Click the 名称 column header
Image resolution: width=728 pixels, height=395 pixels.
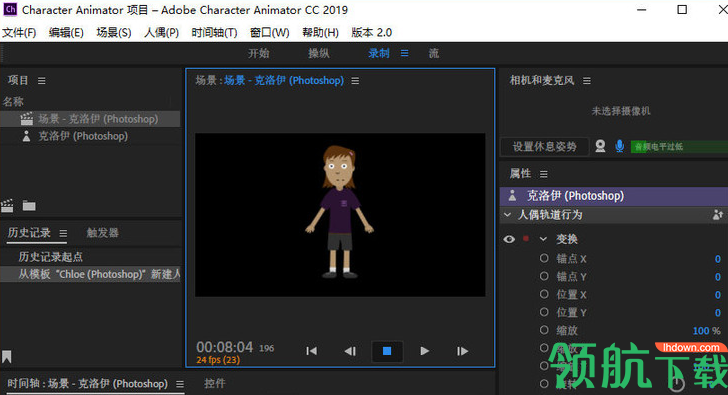point(13,102)
